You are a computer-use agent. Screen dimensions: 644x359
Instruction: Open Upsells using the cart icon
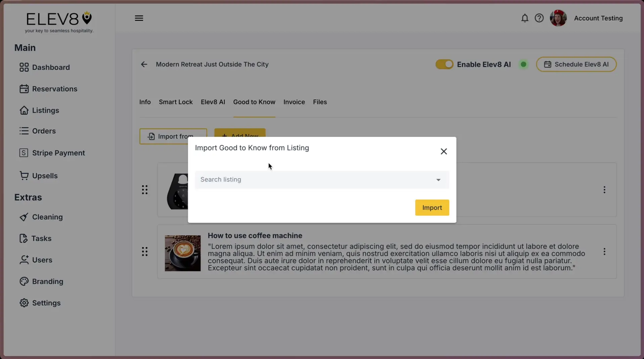tap(45, 175)
